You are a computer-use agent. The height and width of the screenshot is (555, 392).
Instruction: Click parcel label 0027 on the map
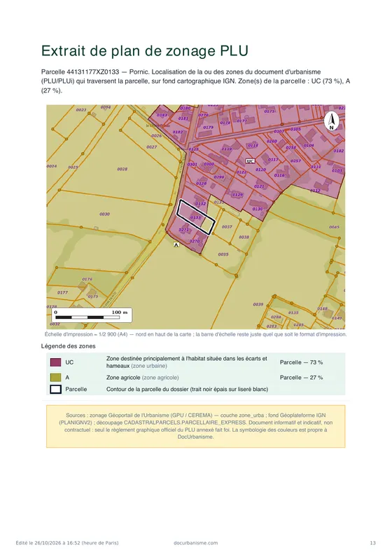click(x=152, y=146)
